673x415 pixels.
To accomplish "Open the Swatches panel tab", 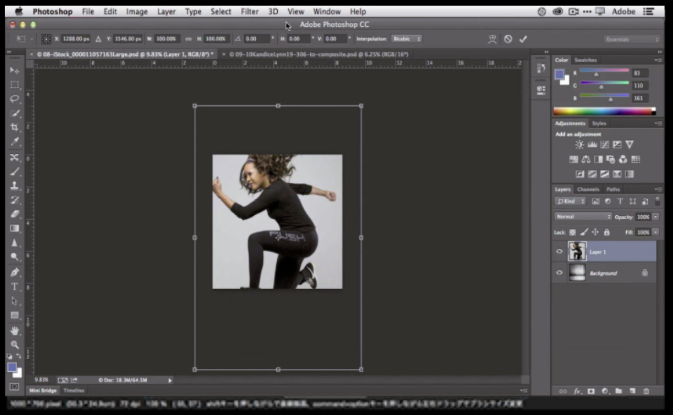I will point(587,60).
